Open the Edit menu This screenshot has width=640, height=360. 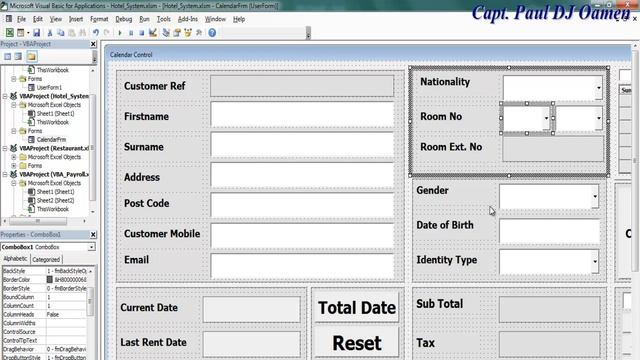(x=38, y=19)
